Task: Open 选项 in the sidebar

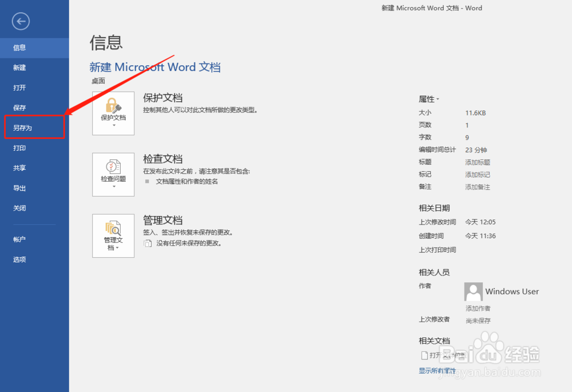Action: 34,259
